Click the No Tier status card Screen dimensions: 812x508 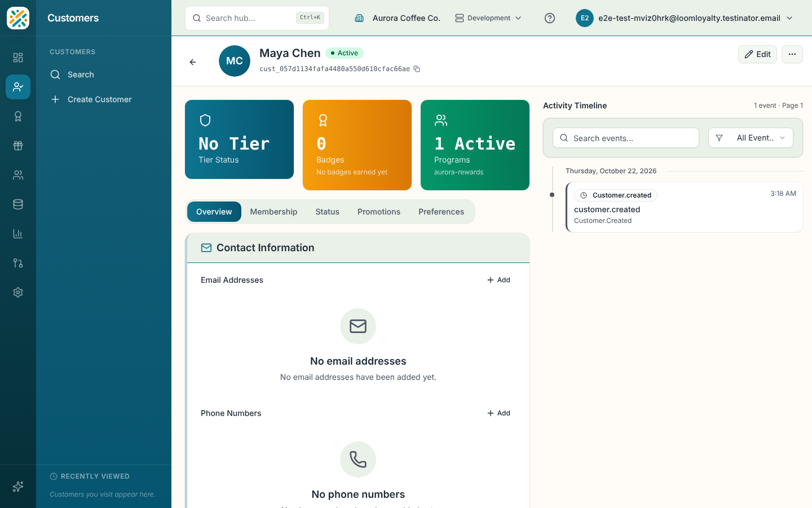pos(239,139)
